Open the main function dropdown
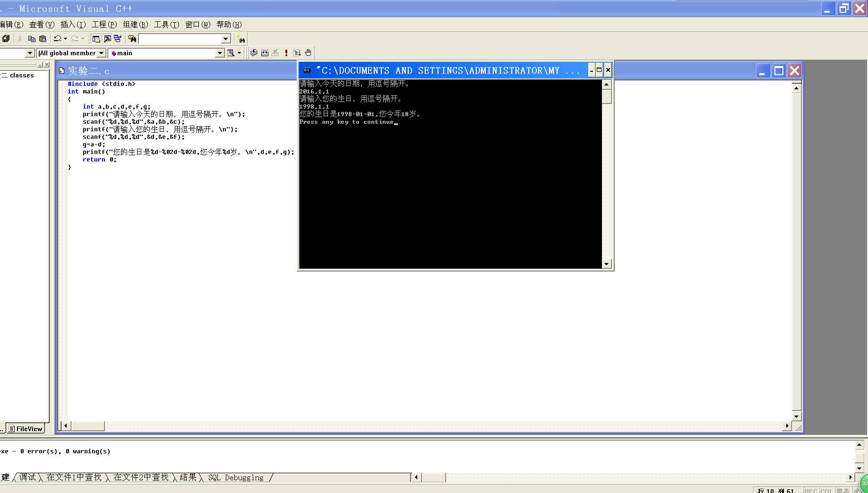The image size is (868, 493). coord(220,53)
